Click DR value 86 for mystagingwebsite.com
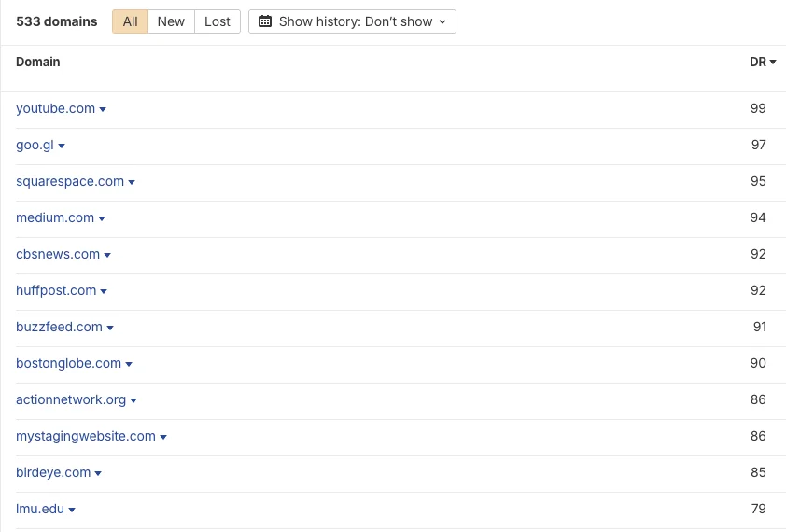 758,436
